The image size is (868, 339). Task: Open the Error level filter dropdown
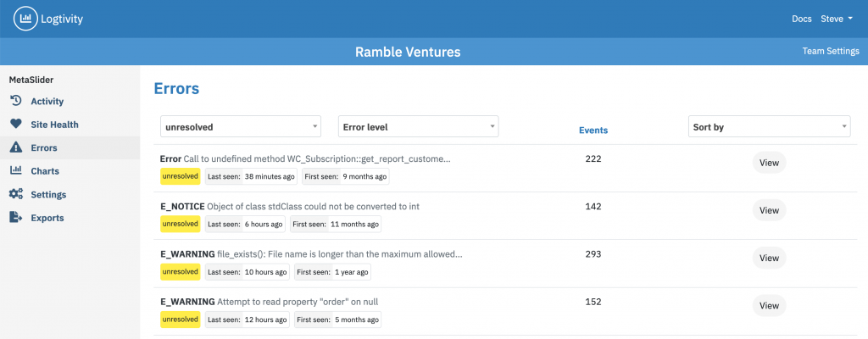[419, 126]
